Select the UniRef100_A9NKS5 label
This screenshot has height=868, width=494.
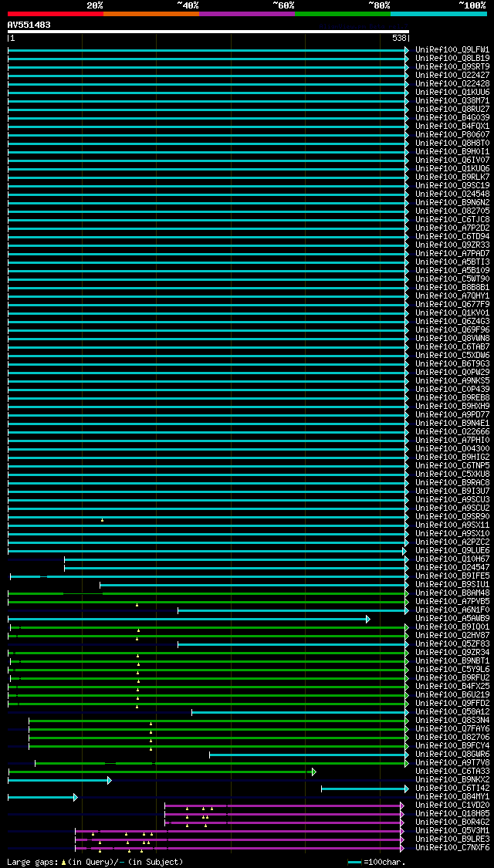[452, 381]
